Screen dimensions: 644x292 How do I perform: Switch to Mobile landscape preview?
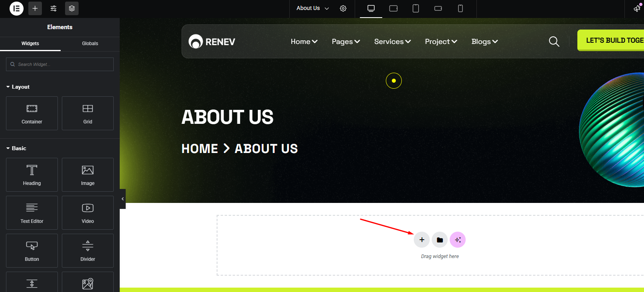(x=438, y=8)
